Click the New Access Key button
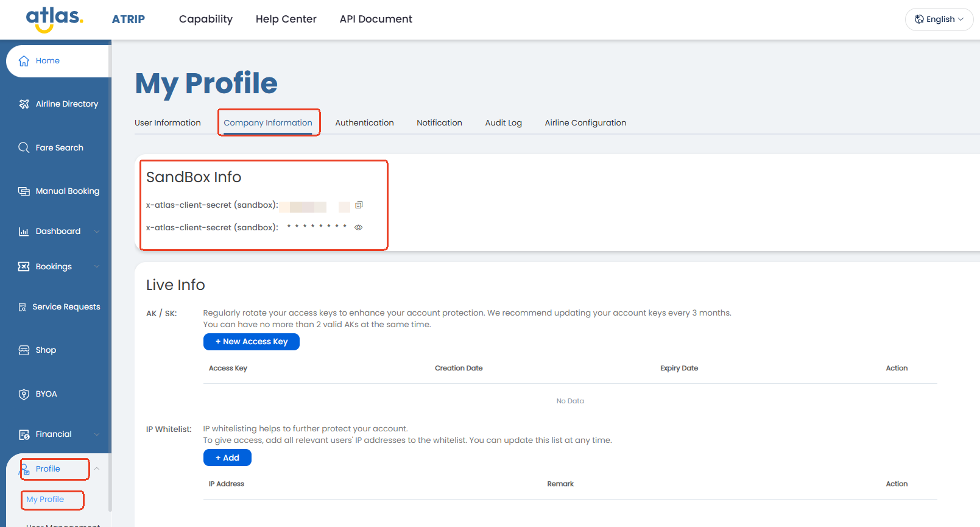The width and height of the screenshot is (980, 527). click(x=251, y=342)
